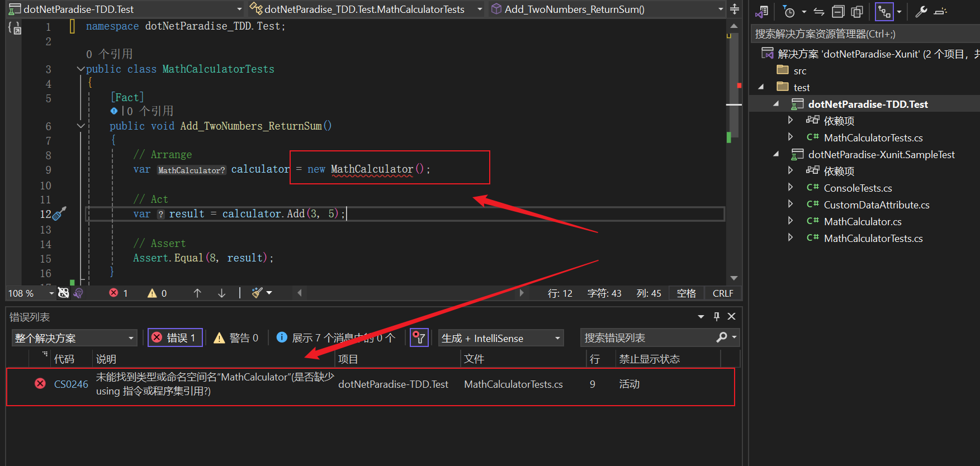Select the solution dotNetParadise-Xunit root node

(870, 54)
